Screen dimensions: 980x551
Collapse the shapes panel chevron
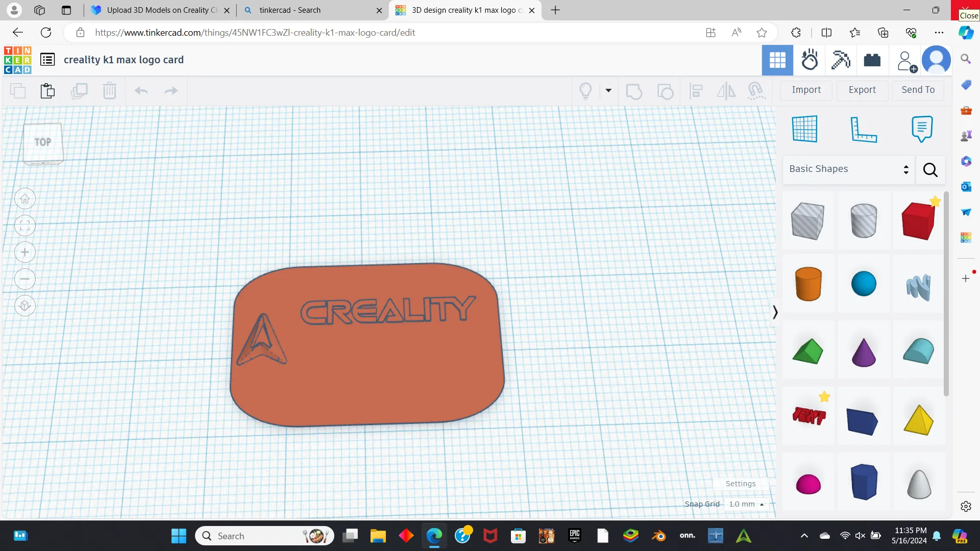(775, 312)
